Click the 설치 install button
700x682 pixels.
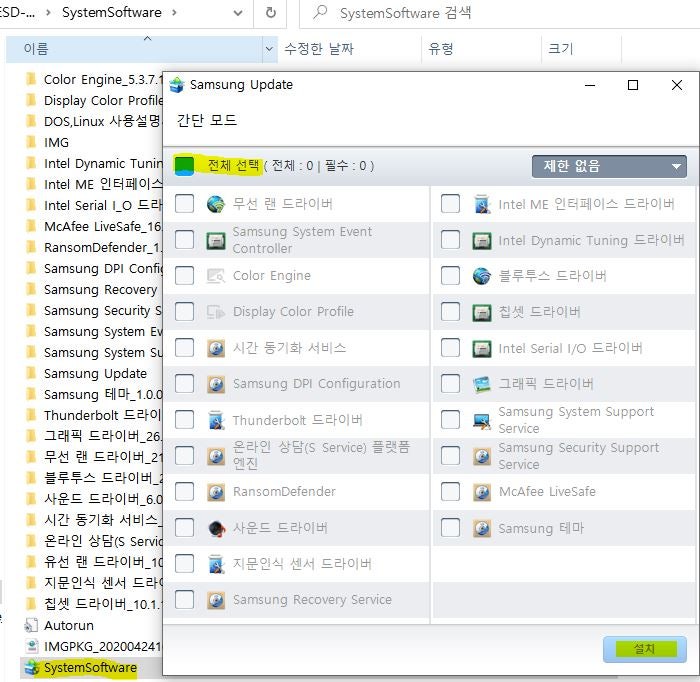tap(645, 649)
